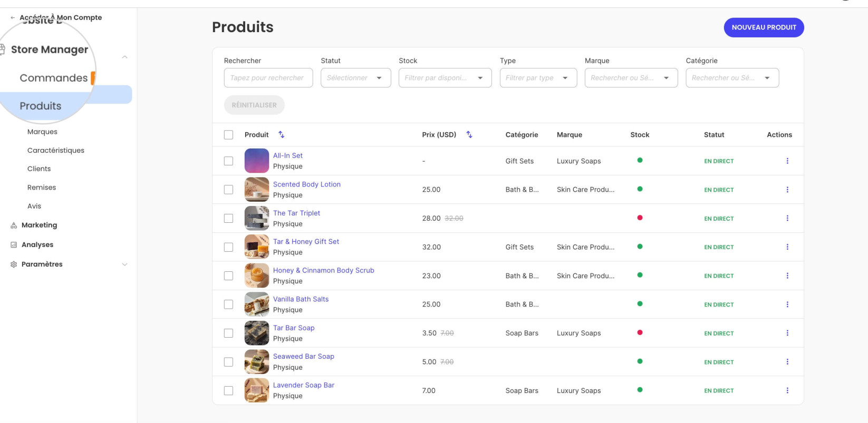Click The Tar Triplet thumbnail image
The image size is (868, 423).
[x=257, y=218]
